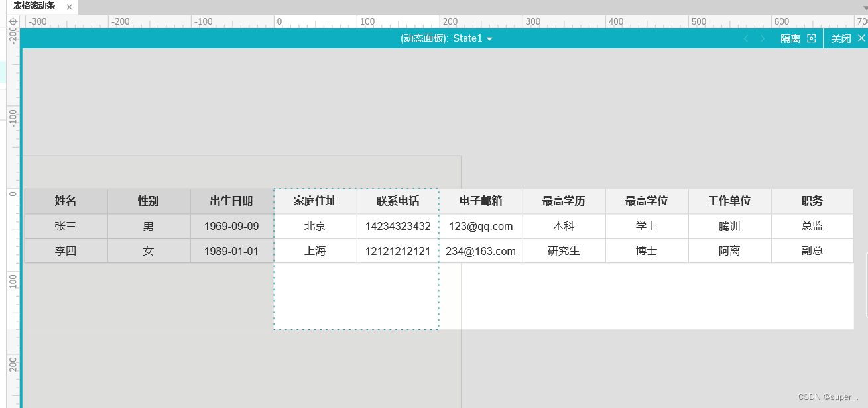Image resolution: width=868 pixels, height=408 pixels.
Task: Select the 腾训 company cell
Action: click(x=729, y=227)
